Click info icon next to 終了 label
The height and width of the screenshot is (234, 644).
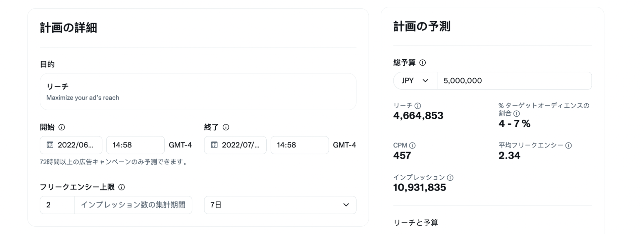[226, 127]
